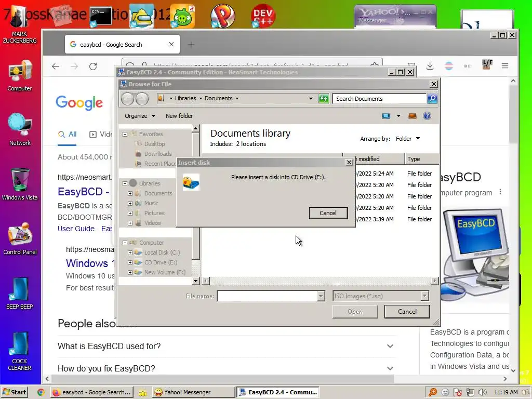
Task: Click the Search Documents magnifier button
Action: click(432, 98)
